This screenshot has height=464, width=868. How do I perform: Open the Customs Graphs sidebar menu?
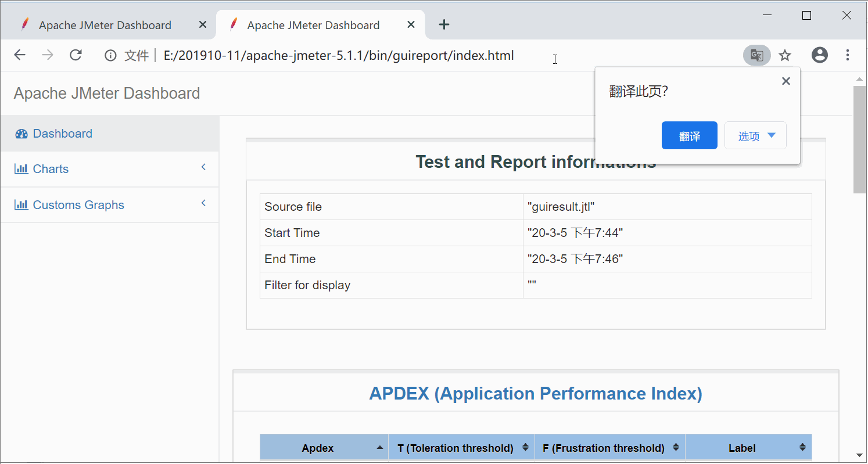110,205
